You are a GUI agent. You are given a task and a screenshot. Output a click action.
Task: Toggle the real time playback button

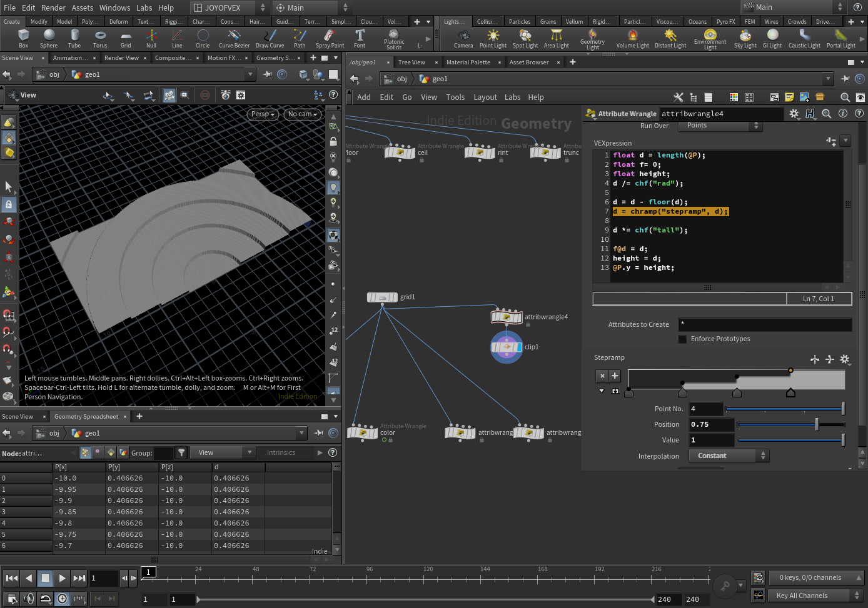pyautogui.click(x=63, y=599)
